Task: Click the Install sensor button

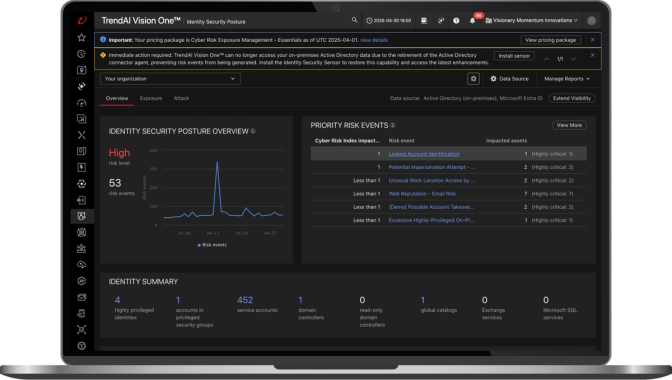Action: tap(514, 56)
